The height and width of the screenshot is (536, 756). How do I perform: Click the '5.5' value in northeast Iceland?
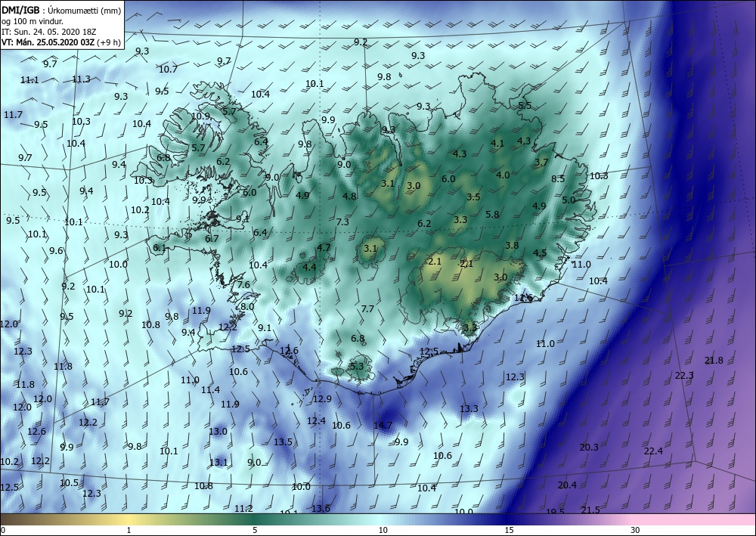pyautogui.click(x=525, y=106)
